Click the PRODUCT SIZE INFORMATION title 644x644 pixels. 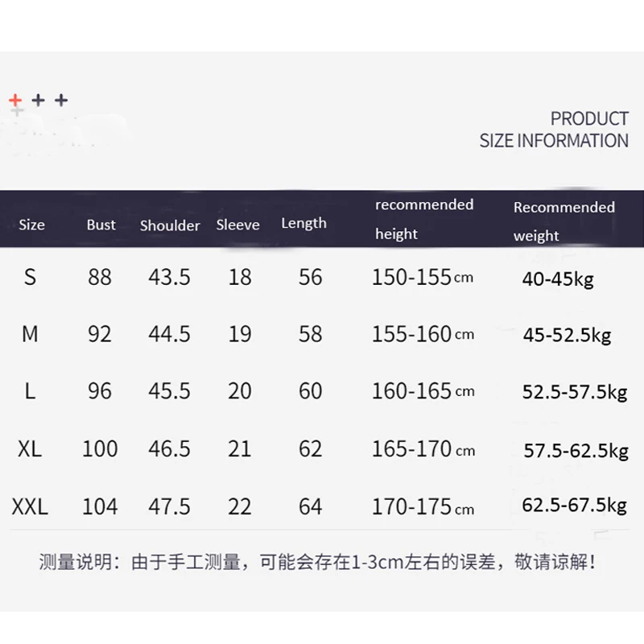[554, 130]
